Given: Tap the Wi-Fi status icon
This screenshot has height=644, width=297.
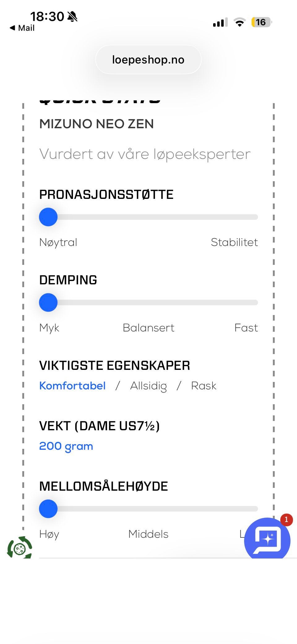Looking at the screenshot, I should click(239, 22).
